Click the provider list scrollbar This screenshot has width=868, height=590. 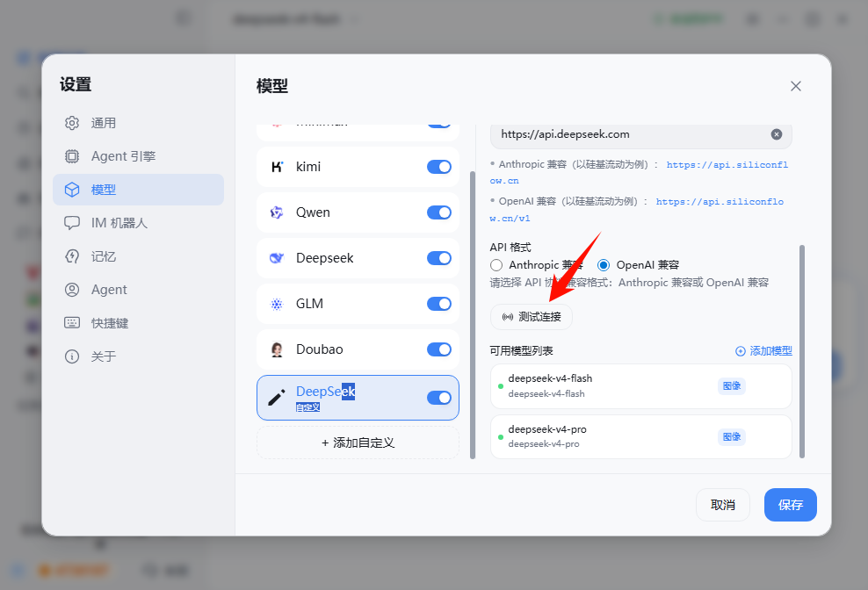pos(473,315)
